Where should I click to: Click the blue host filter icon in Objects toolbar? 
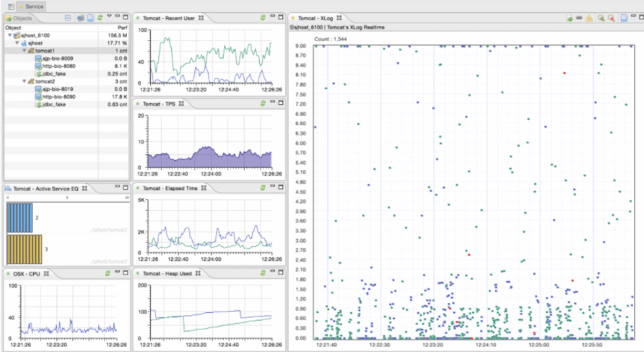click(x=79, y=18)
